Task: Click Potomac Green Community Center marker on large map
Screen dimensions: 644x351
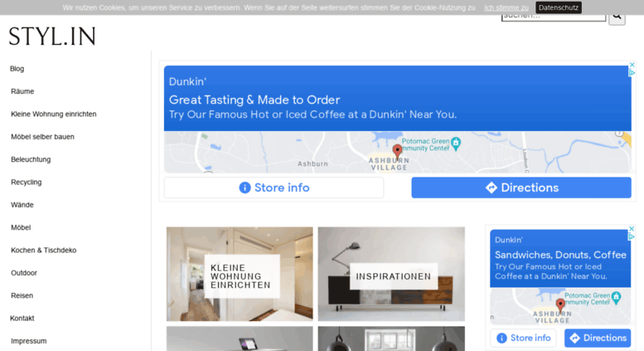Action: point(456,144)
